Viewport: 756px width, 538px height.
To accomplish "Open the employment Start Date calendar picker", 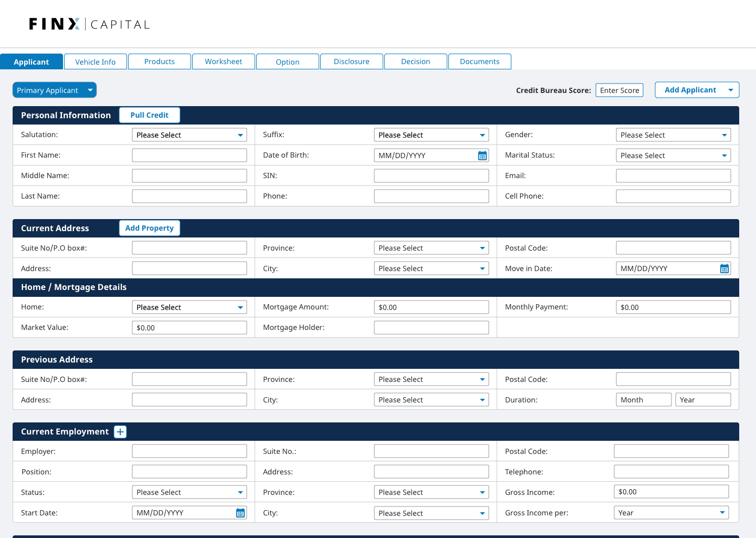I will pos(240,513).
